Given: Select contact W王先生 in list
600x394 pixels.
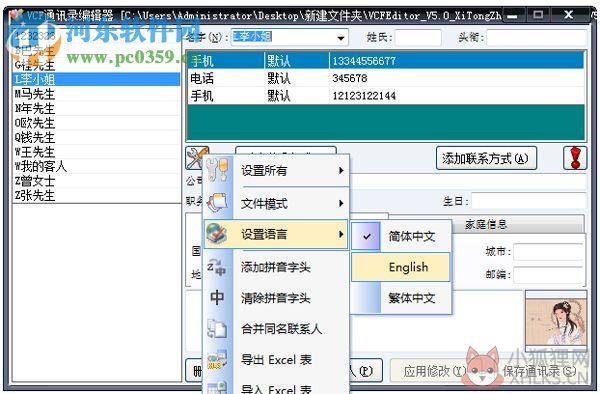Looking at the screenshot, I should (x=96, y=152).
